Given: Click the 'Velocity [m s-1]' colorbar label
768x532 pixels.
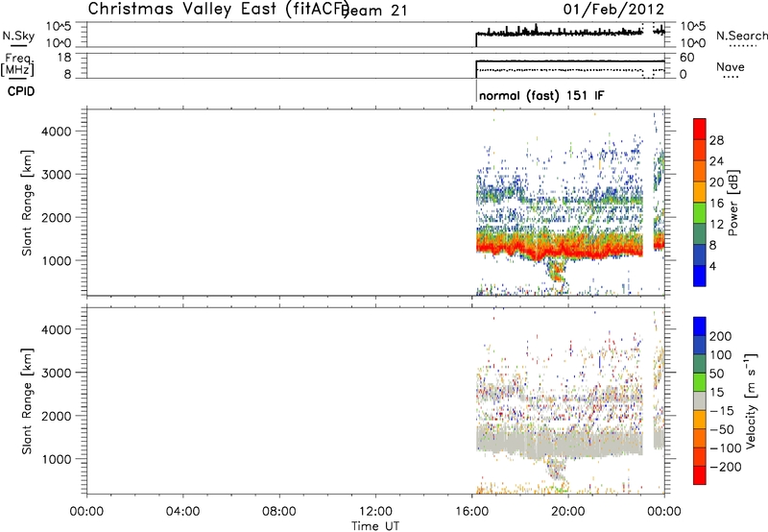Looking at the screenshot, I should pos(751,400).
